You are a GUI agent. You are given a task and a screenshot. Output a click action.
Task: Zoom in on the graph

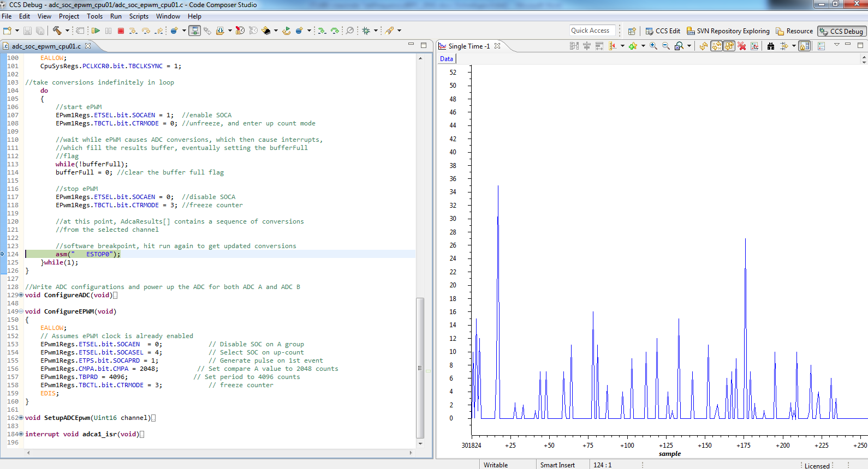coord(653,46)
